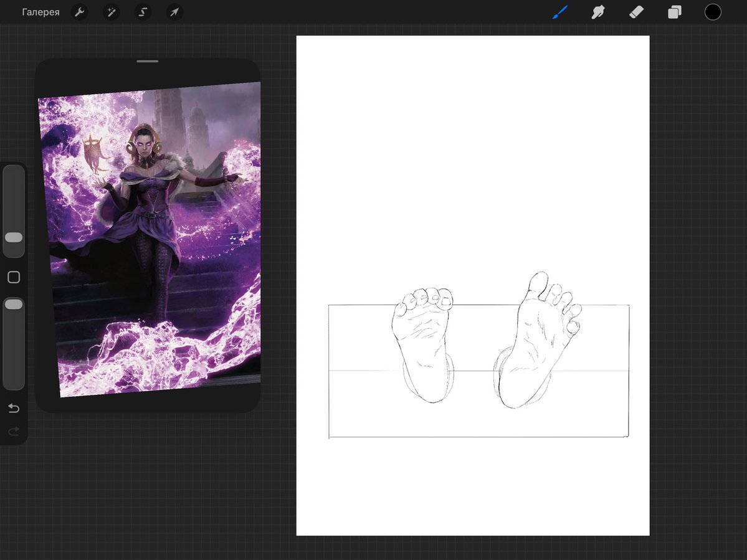Open the sidebar square modify button
The image size is (747, 560).
[14, 277]
